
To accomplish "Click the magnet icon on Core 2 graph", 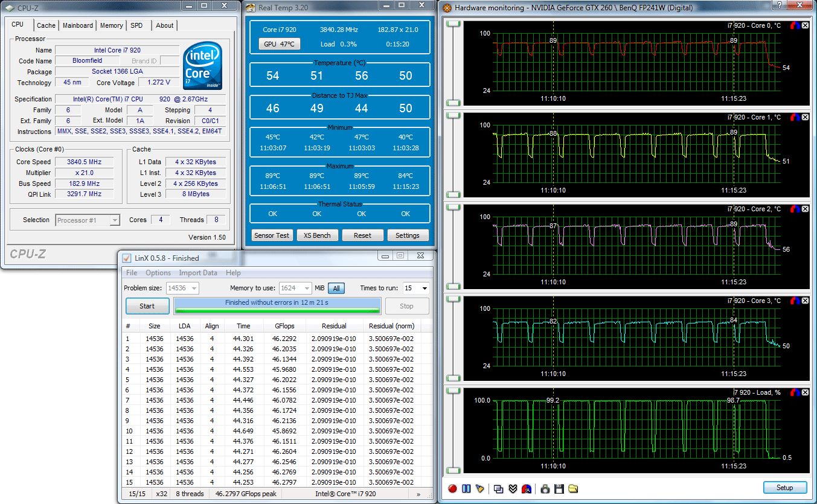I will point(795,209).
